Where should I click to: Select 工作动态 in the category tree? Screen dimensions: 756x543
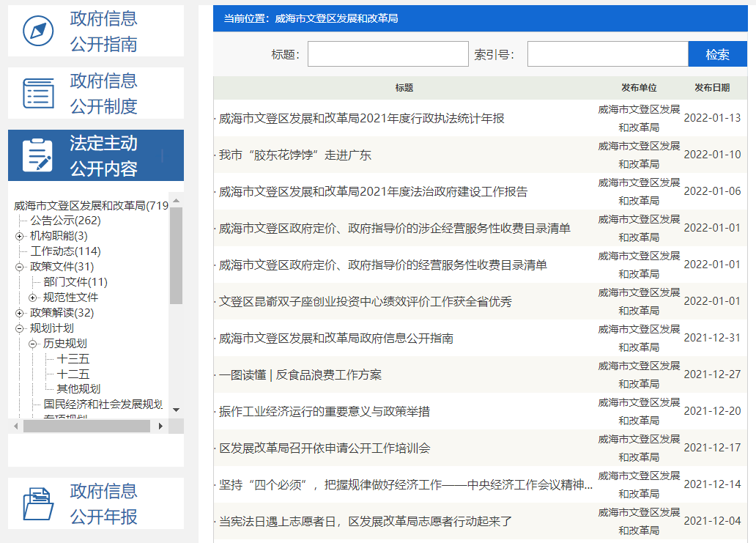65,251
